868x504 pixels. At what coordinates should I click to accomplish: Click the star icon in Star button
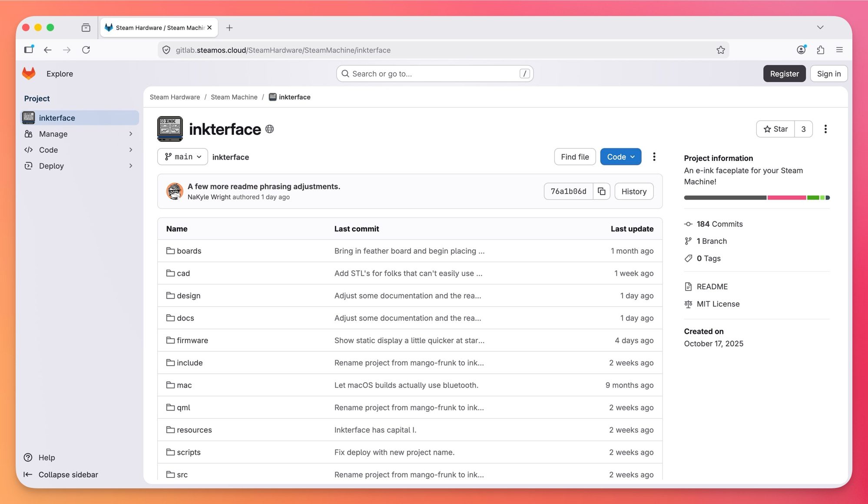(x=767, y=129)
